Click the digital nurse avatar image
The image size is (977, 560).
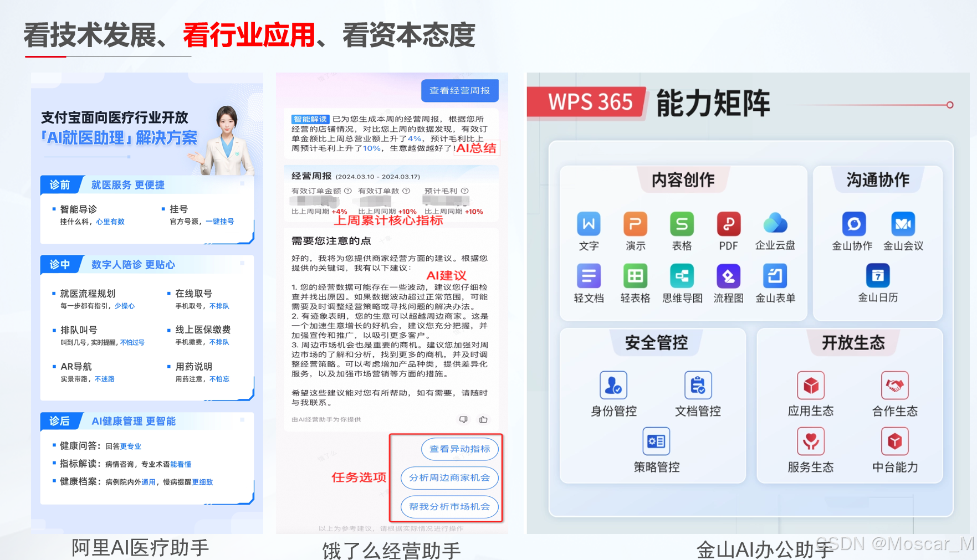[x=224, y=140]
